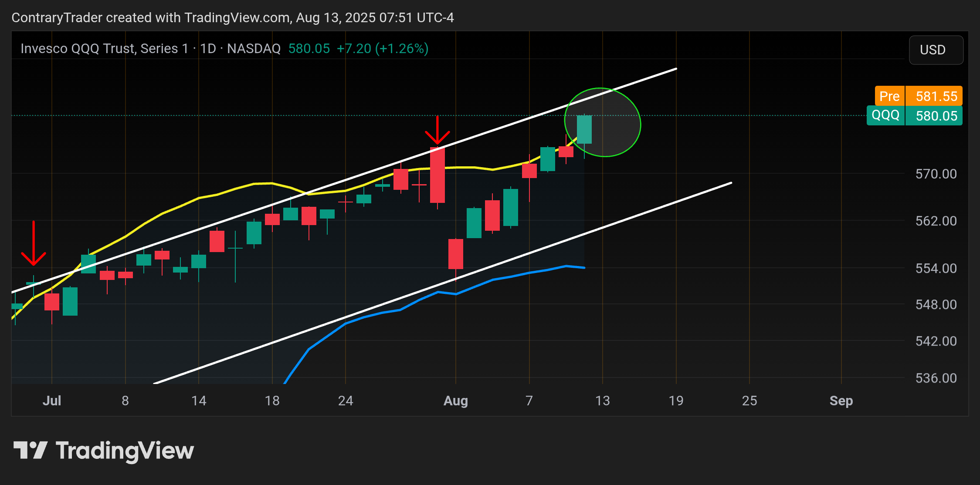Click the 548.00 price axis label
The width and height of the screenshot is (980, 485).
(936, 305)
